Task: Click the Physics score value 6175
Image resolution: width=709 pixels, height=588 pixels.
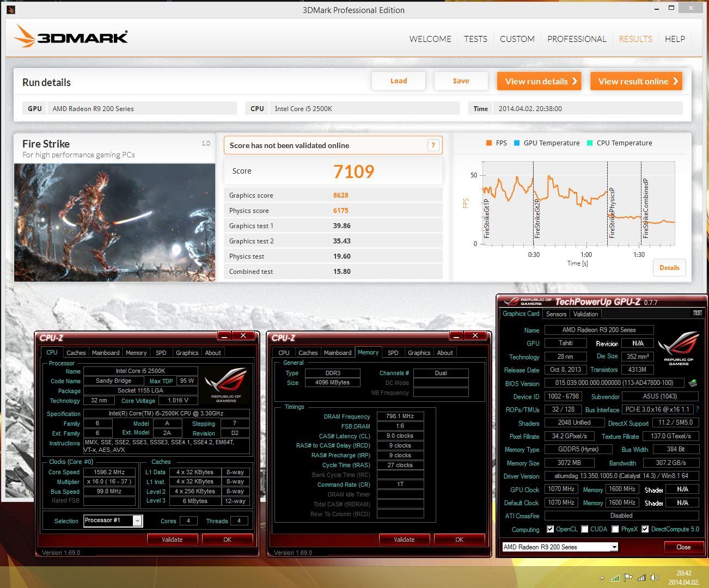Action: click(x=341, y=210)
